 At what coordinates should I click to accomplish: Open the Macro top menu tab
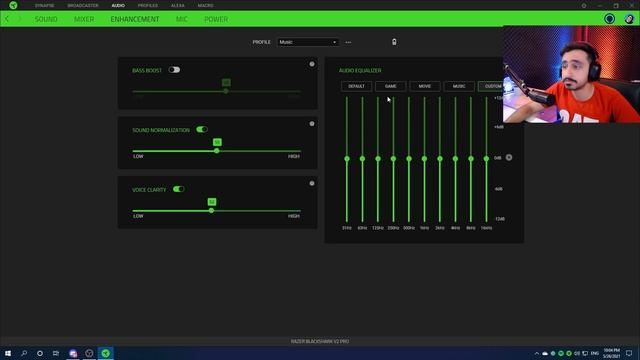tap(205, 6)
